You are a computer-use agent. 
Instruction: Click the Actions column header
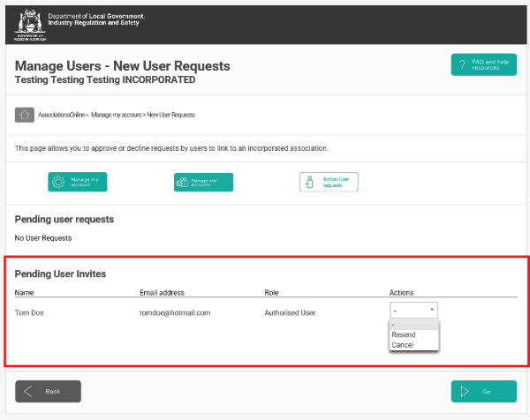402,293
